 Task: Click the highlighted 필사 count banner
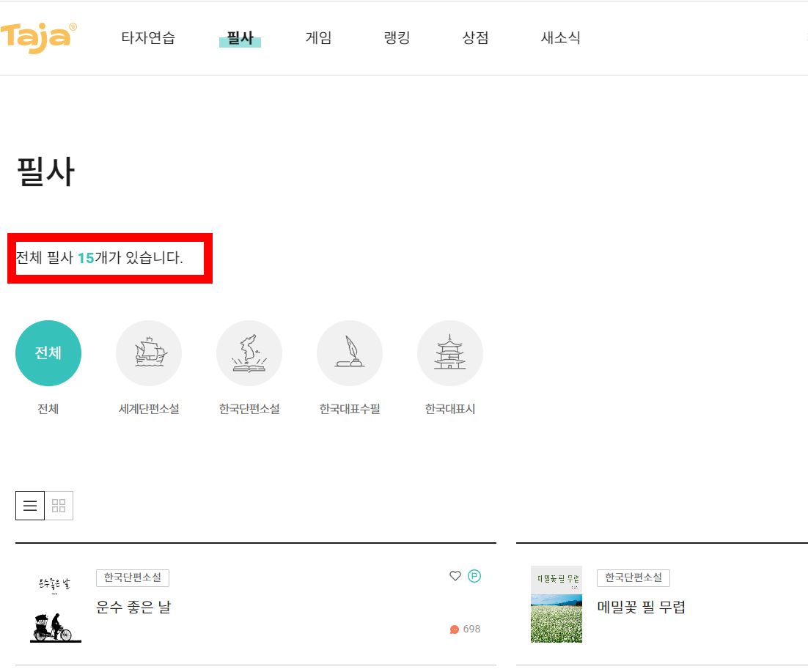pyautogui.click(x=109, y=258)
